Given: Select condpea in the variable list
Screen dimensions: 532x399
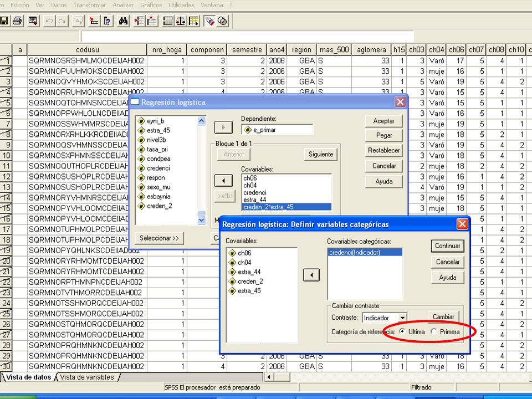Looking at the screenshot, I should click(158, 159).
